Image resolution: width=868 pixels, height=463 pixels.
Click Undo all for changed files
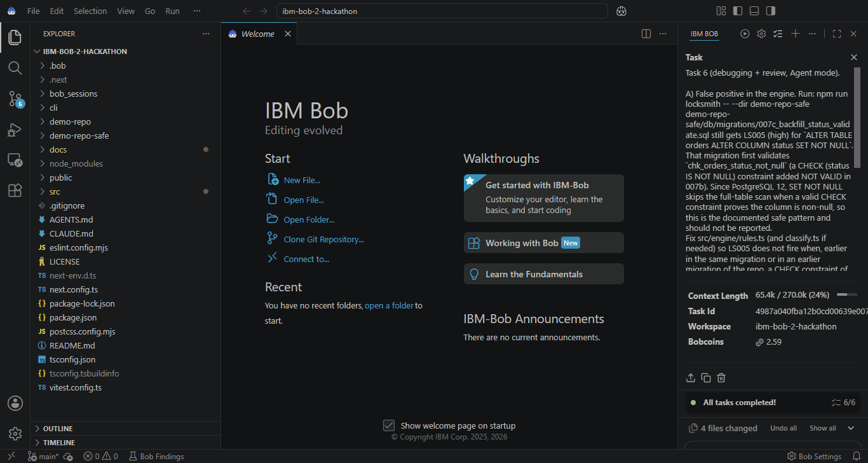783,428
